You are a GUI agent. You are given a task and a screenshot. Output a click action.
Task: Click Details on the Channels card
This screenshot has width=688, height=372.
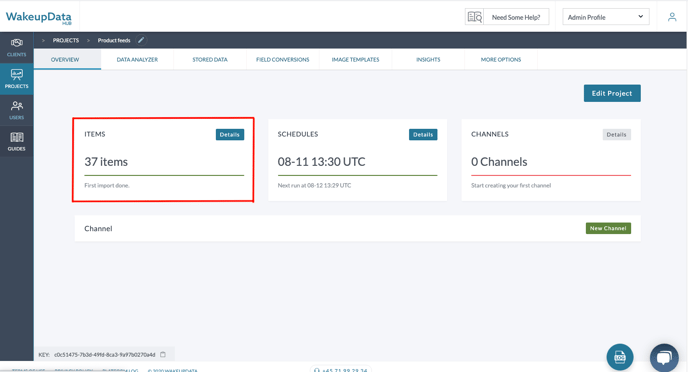click(x=616, y=135)
